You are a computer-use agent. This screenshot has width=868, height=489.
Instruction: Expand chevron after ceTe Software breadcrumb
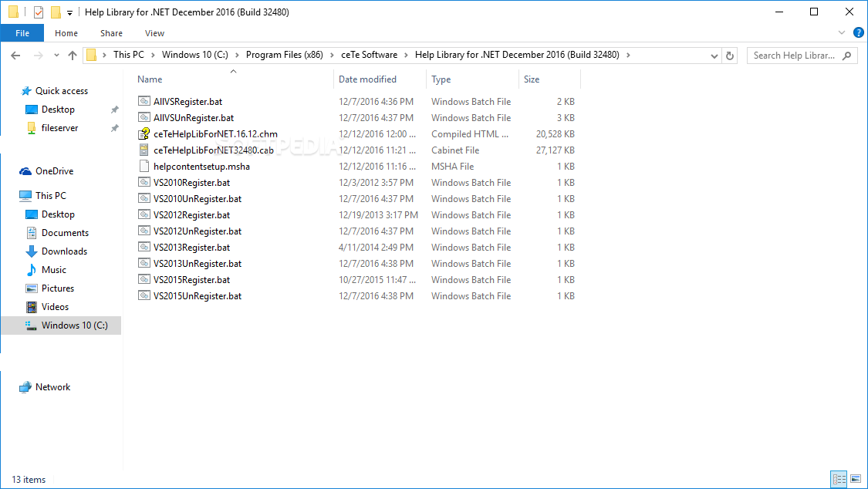(407, 55)
